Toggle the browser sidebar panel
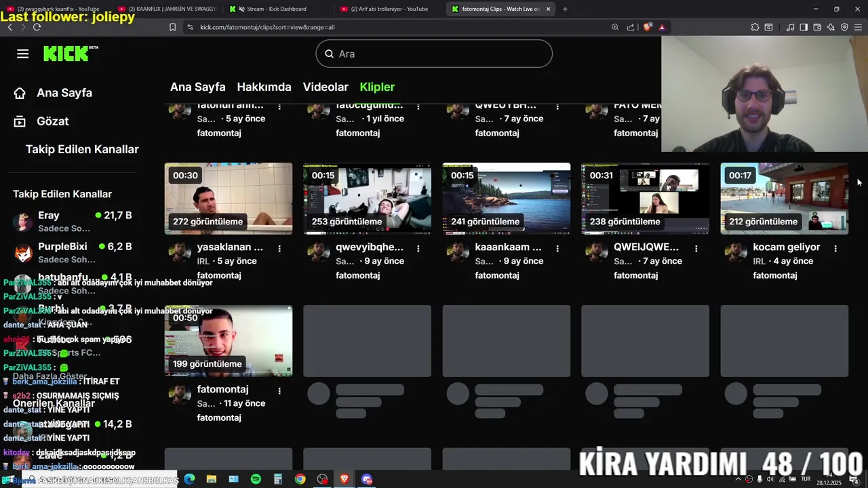868x488 pixels. (804, 27)
